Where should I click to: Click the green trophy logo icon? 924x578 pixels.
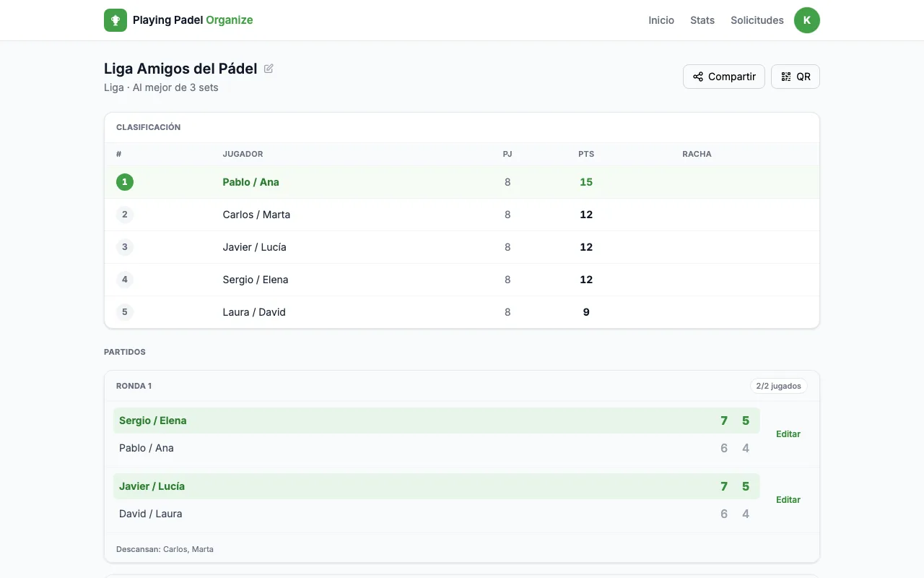tap(115, 20)
